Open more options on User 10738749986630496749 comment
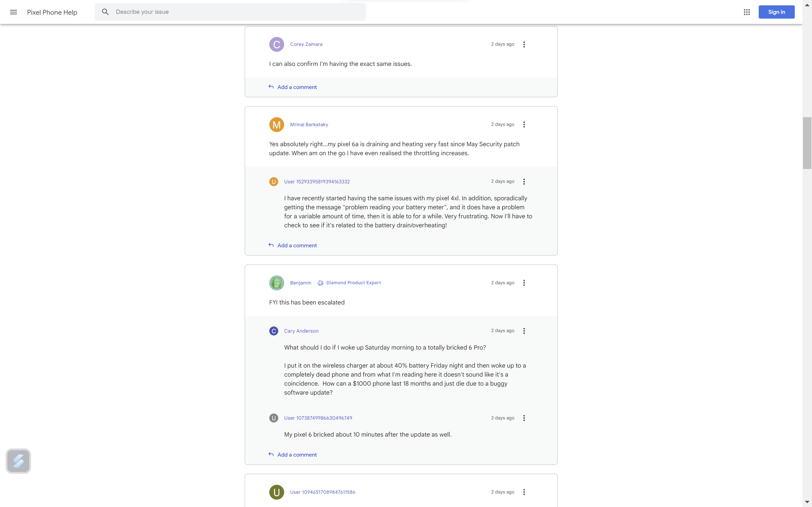 (524, 418)
